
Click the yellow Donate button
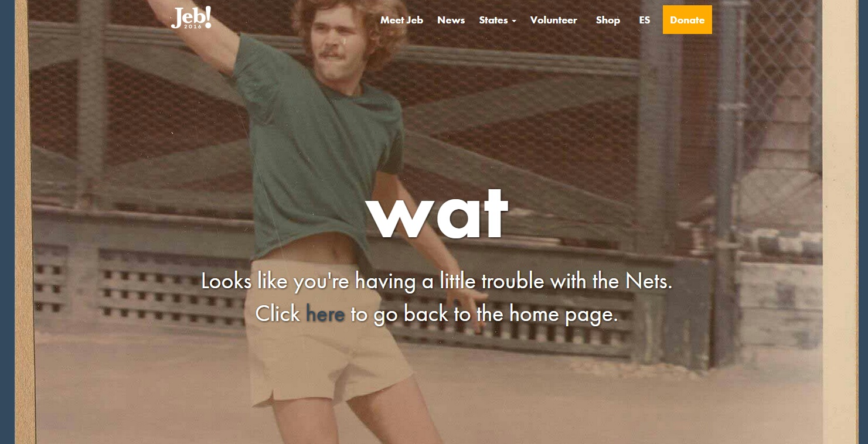pyautogui.click(x=687, y=19)
